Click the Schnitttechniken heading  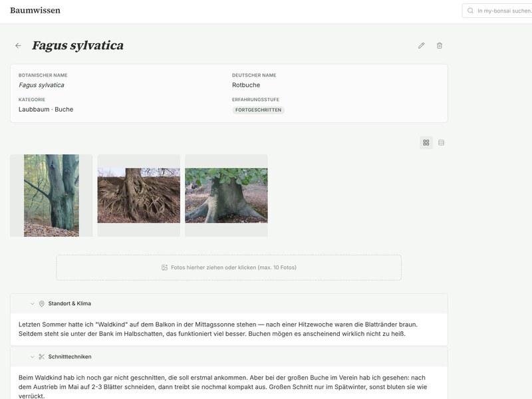[x=70, y=356]
